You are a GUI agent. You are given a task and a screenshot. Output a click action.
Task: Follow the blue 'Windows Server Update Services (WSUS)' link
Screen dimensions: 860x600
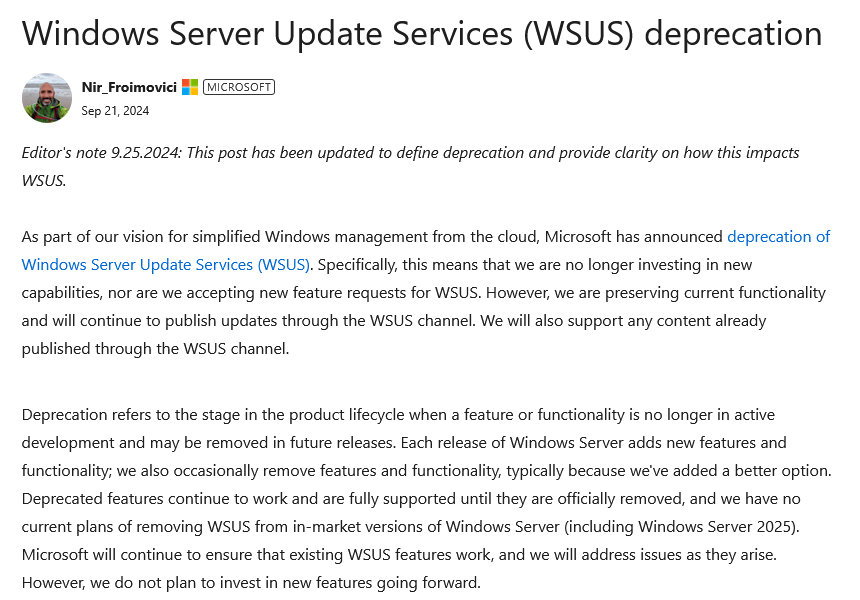pos(166,264)
